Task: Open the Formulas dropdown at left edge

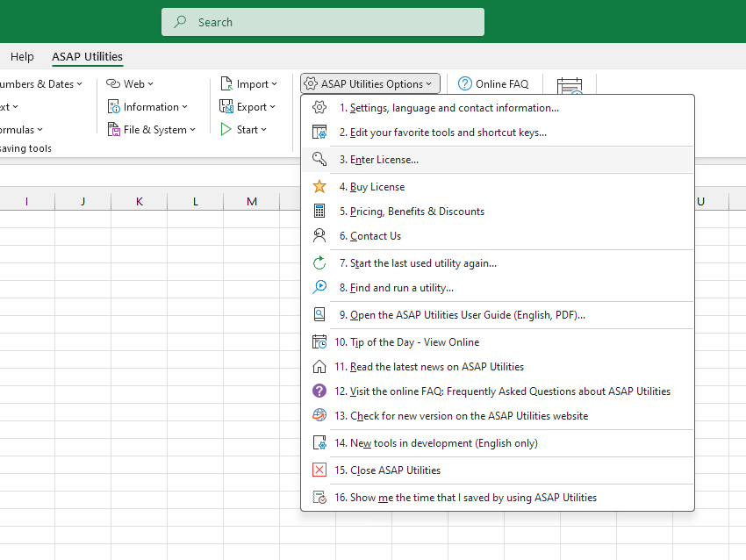Action: point(21,129)
